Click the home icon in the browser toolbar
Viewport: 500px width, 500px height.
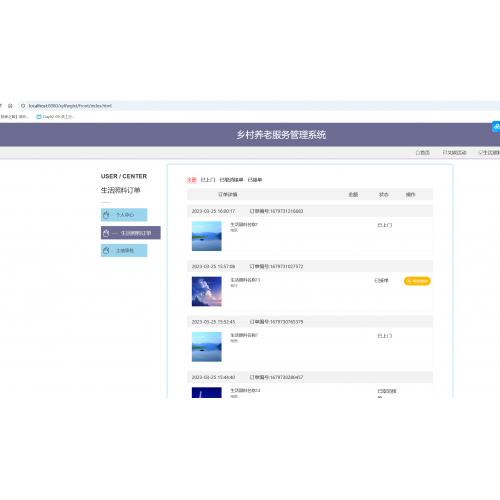(x=10, y=106)
